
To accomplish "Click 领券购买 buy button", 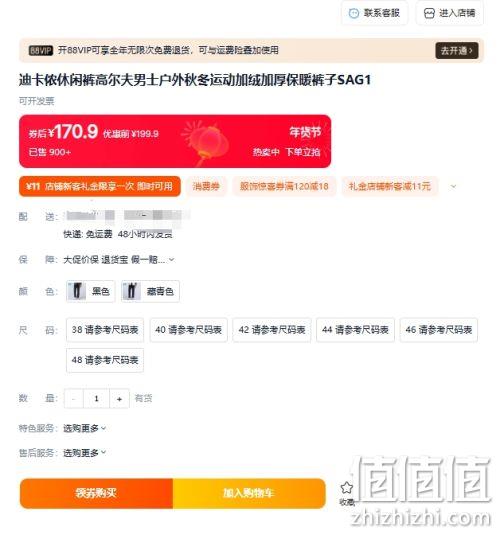I will [96, 493].
